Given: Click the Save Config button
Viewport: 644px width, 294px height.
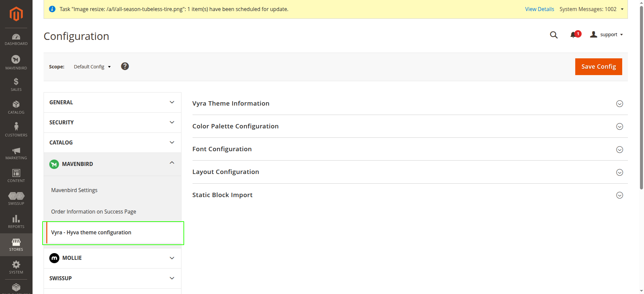Looking at the screenshot, I should click(x=598, y=67).
